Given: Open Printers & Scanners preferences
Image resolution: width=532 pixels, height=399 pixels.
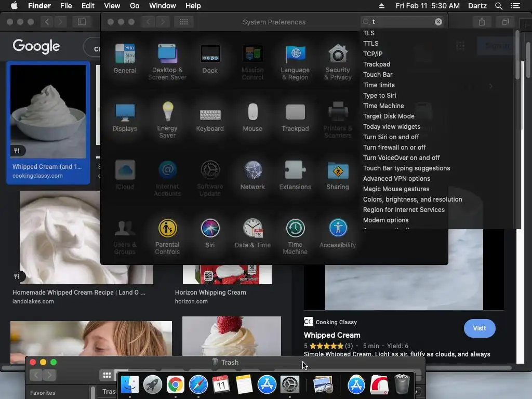Looking at the screenshot, I should click(x=338, y=120).
